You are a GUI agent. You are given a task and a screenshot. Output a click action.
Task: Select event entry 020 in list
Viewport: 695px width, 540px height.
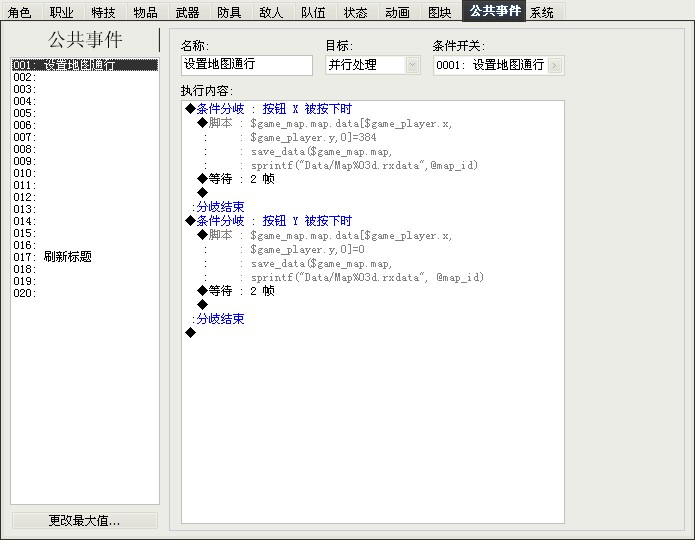(x=85, y=293)
